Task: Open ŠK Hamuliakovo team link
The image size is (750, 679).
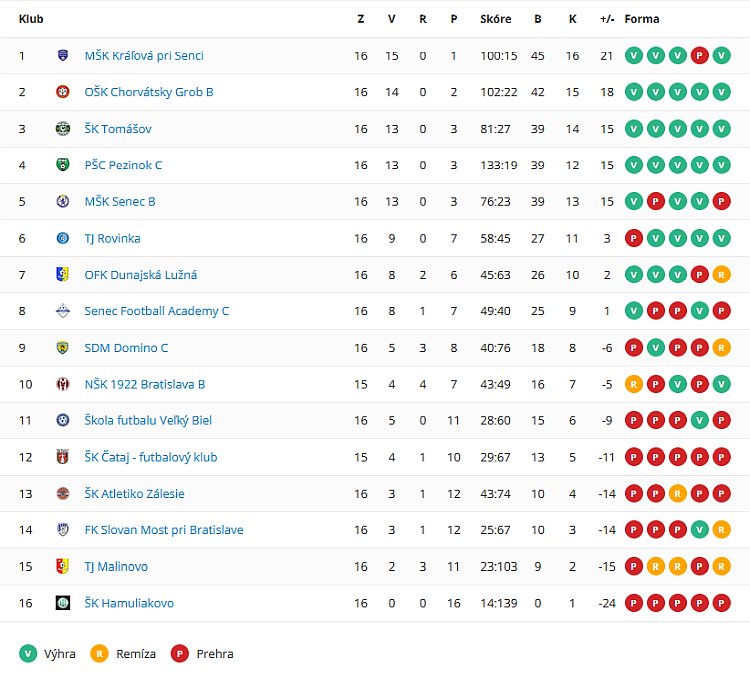Action: tap(129, 603)
